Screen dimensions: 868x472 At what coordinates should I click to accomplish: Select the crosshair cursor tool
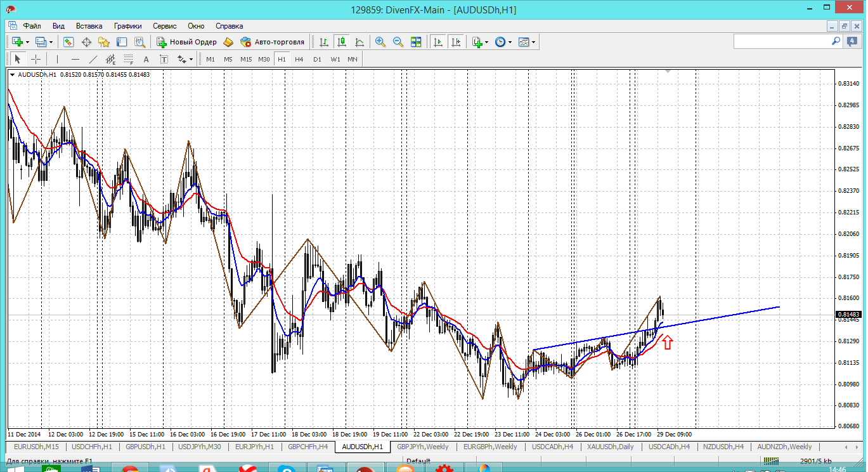click(36, 59)
